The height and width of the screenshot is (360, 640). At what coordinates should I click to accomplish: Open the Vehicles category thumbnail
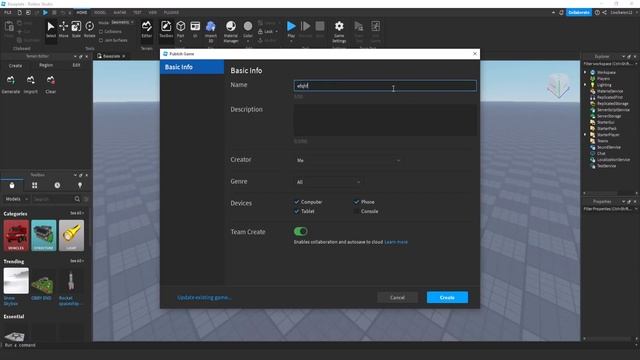tap(16, 236)
